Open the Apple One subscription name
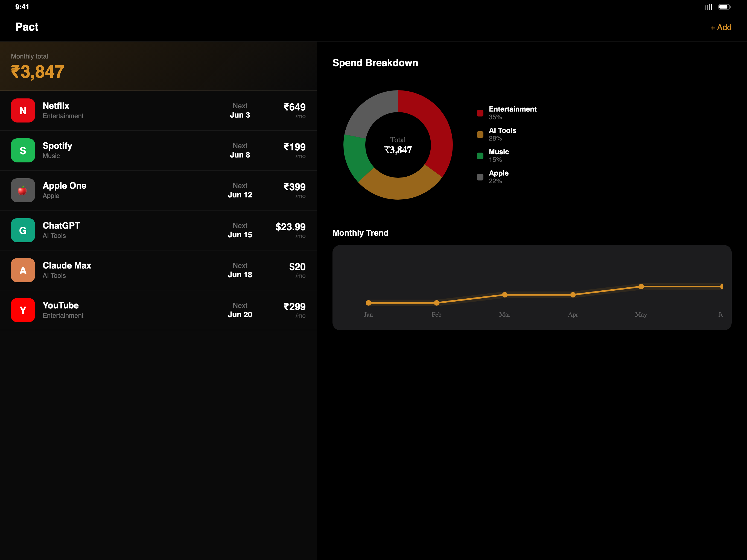This screenshot has height=560, width=747. click(x=65, y=186)
